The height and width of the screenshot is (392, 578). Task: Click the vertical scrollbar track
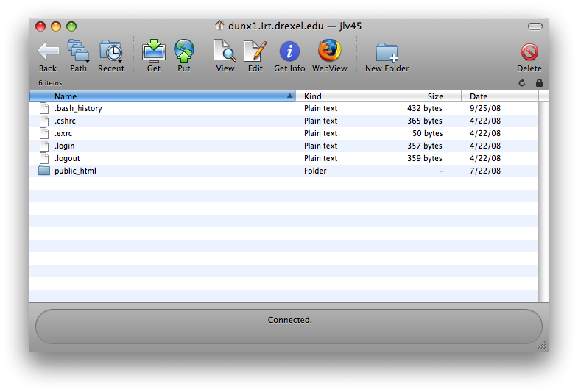click(543, 202)
